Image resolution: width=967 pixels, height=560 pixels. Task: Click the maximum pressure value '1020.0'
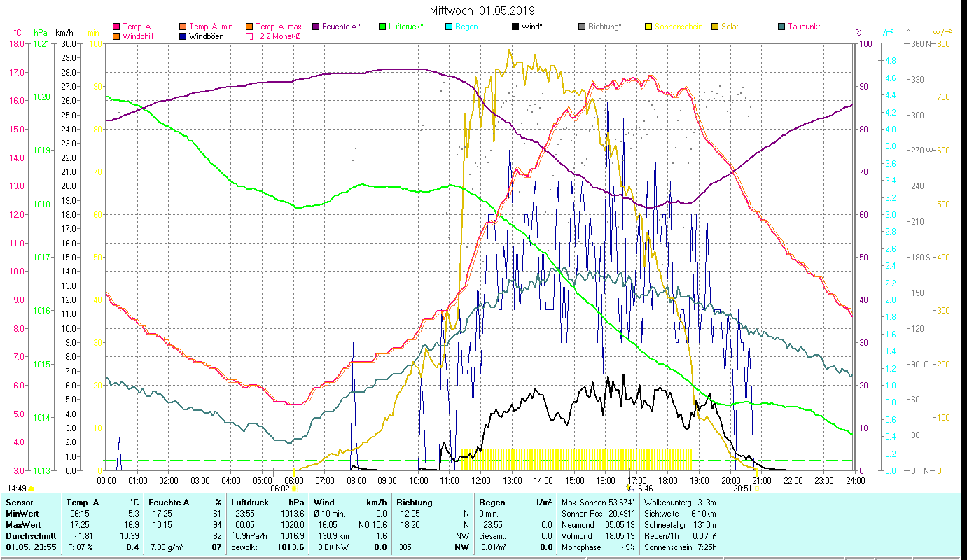[x=293, y=524]
